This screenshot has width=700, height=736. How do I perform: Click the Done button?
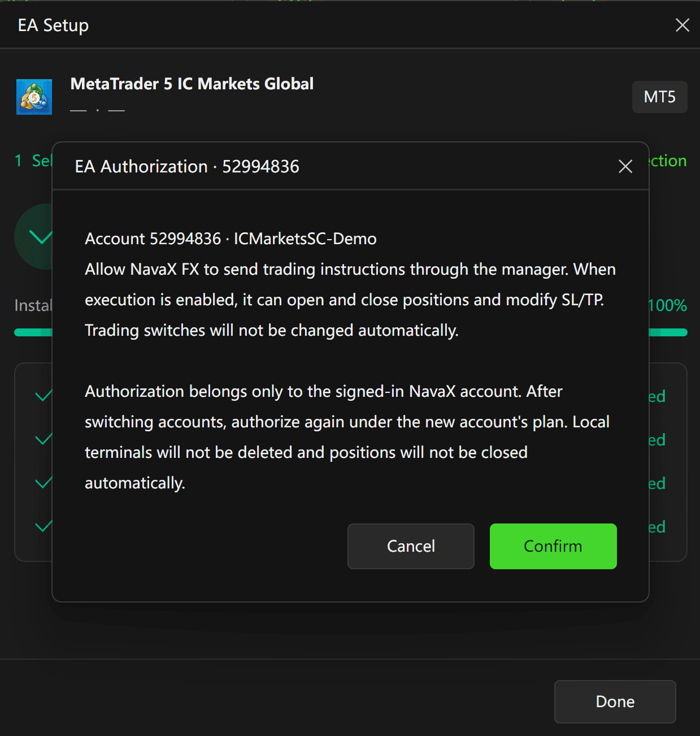click(x=615, y=702)
